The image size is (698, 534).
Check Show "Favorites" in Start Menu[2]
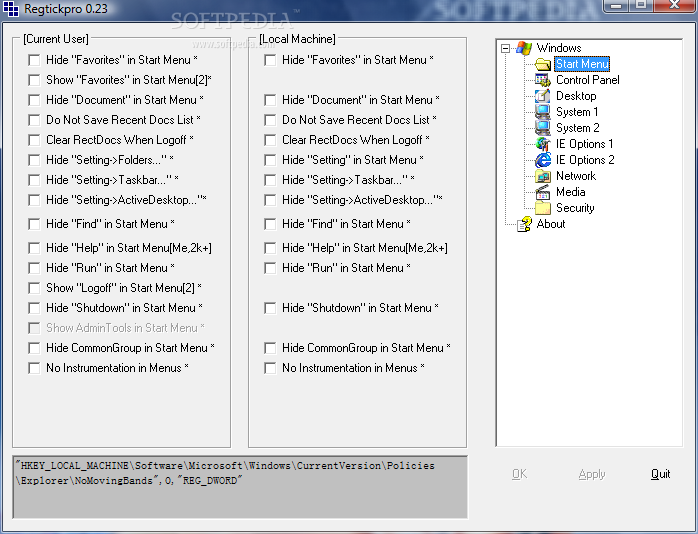tap(34, 80)
